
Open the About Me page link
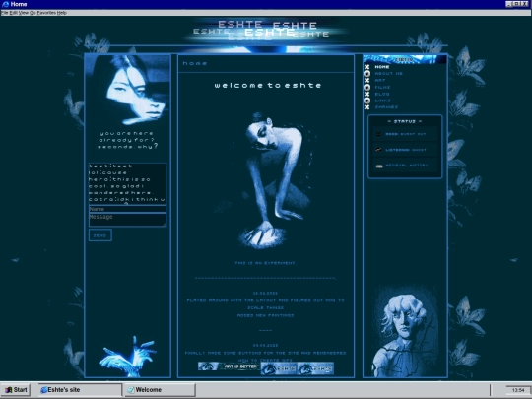[x=389, y=73]
